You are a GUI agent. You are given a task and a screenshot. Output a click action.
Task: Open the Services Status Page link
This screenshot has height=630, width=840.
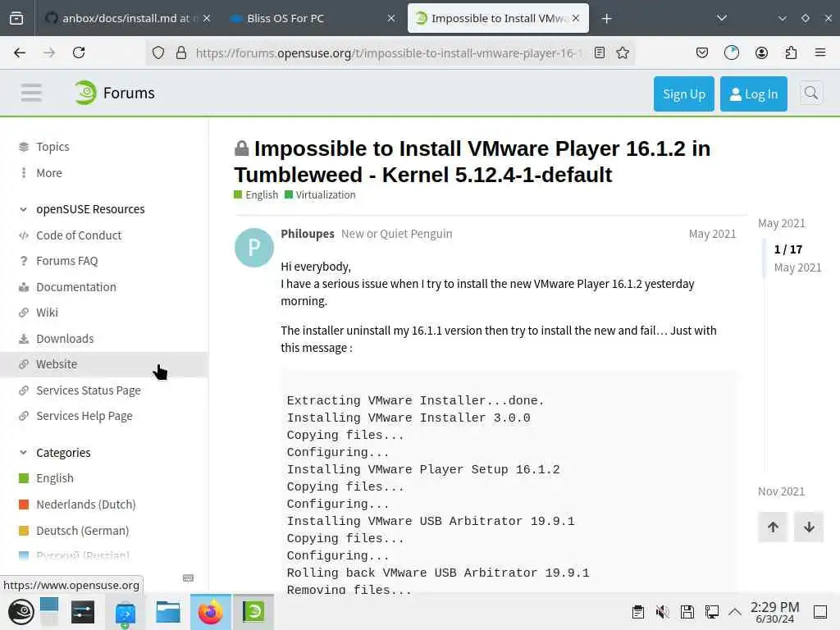(x=89, y=390)
